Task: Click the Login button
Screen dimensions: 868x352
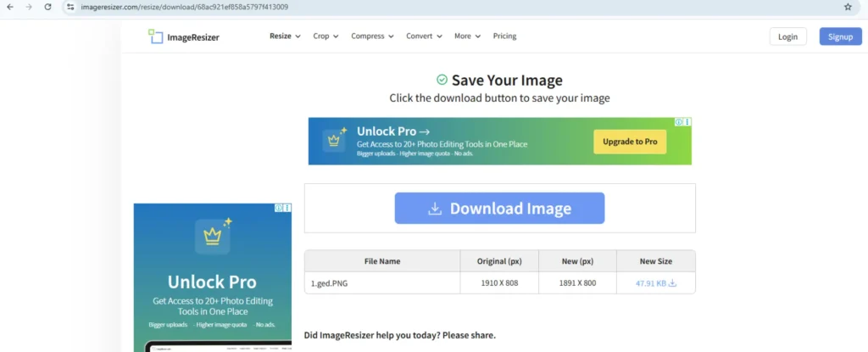Action: click(787, 36)
